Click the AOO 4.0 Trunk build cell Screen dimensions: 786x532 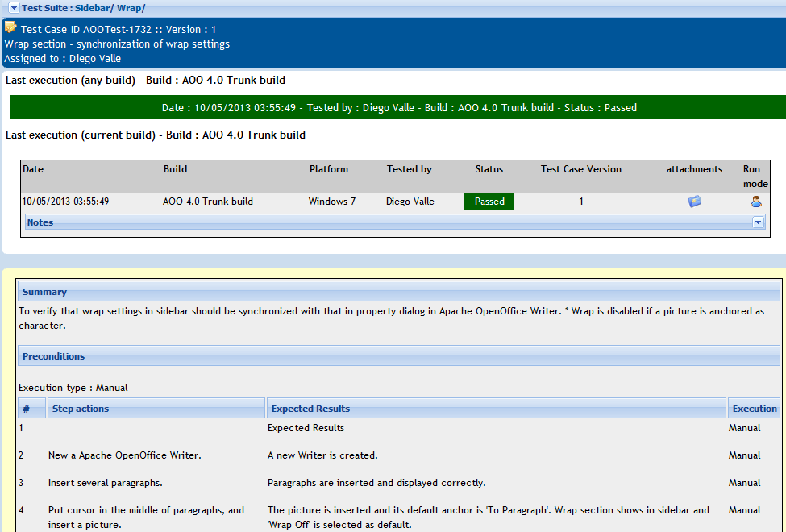[207, 201]
